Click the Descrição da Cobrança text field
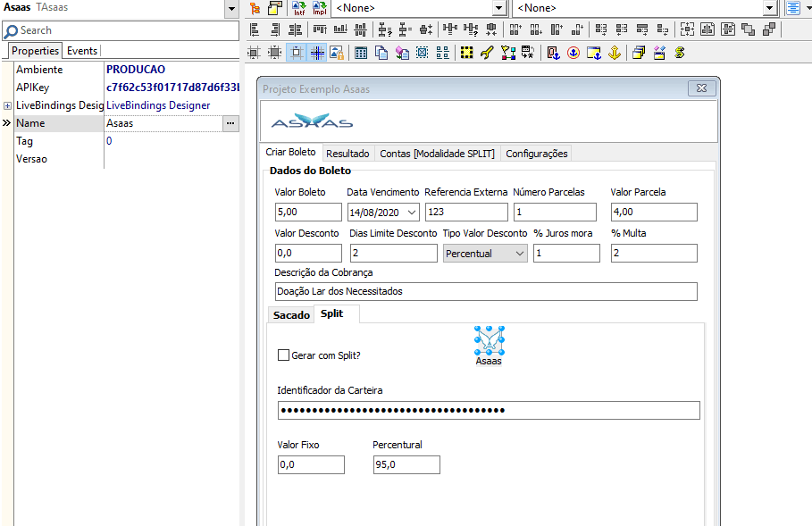The width and height of the screenshot is (812, 526). pyautogui.click(x=486, y=291)
